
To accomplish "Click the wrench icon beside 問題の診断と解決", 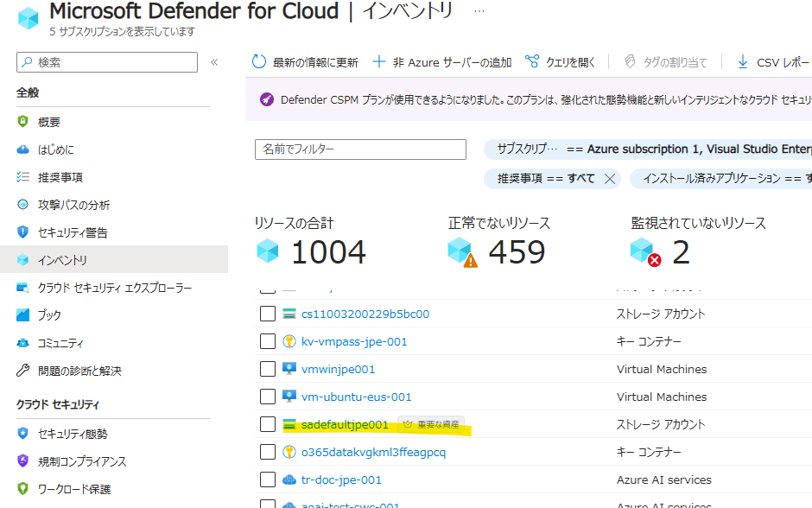I will pyautogui.click(x=22, y=371).
